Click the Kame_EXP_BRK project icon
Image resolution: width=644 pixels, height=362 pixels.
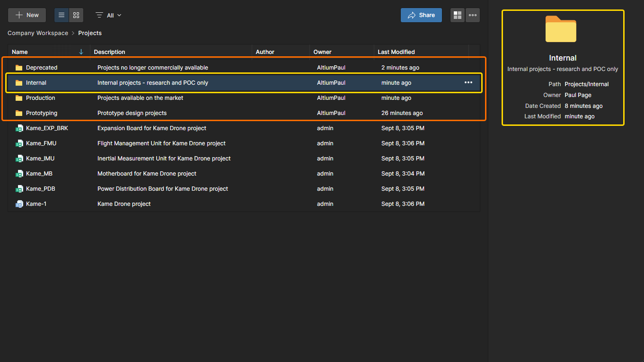coord(19,128)
